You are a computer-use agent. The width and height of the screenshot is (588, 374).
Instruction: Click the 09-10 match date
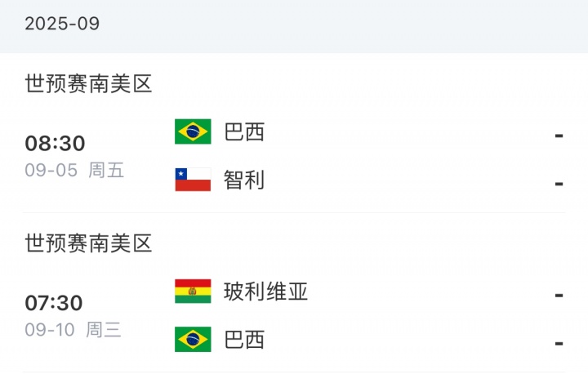[x=51, y=331]
